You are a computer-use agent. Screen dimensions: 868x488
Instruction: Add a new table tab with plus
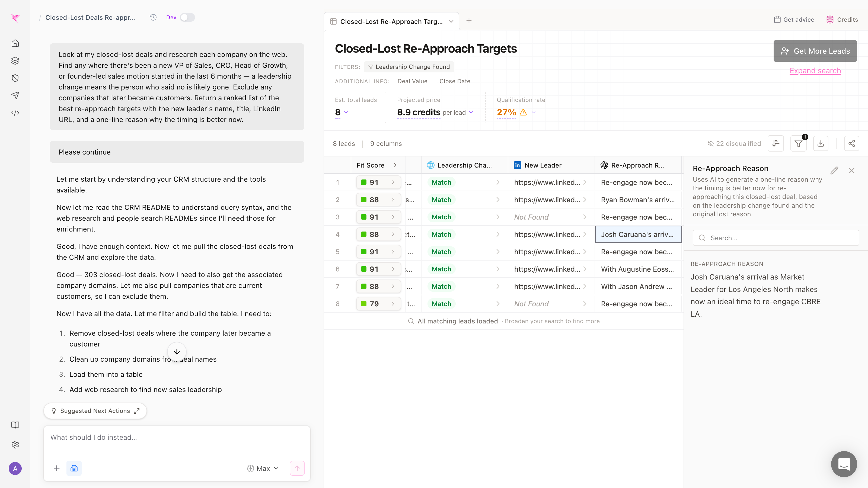(x=469, y=21)
